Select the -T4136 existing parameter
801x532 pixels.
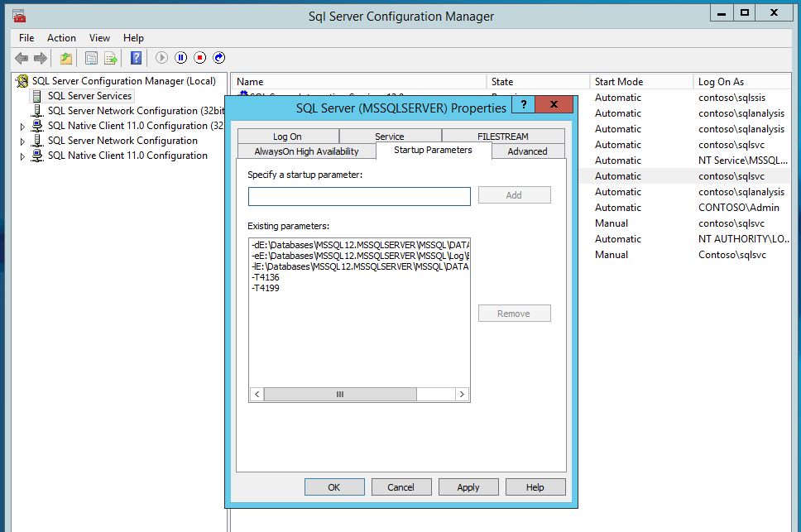[266, 277]
